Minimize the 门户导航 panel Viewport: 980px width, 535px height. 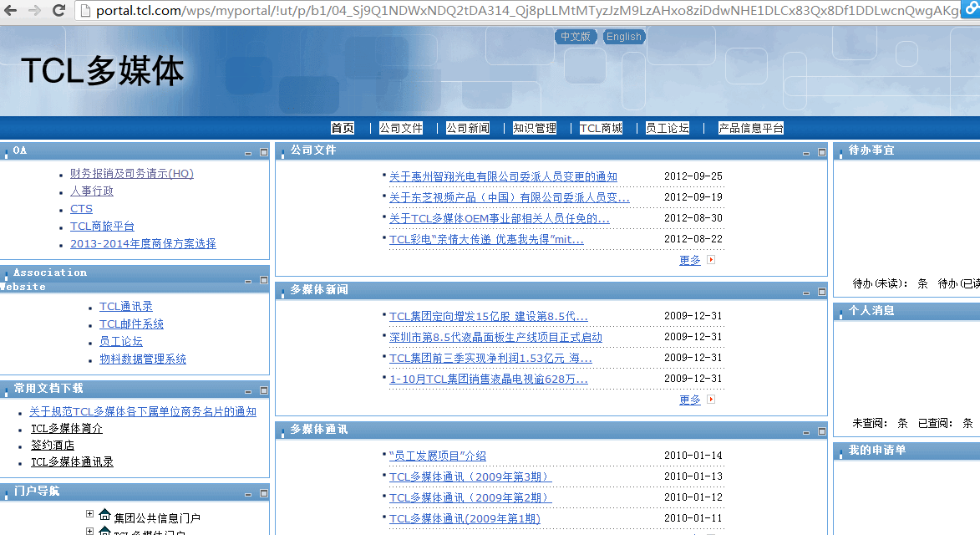[x=248, y=494]
